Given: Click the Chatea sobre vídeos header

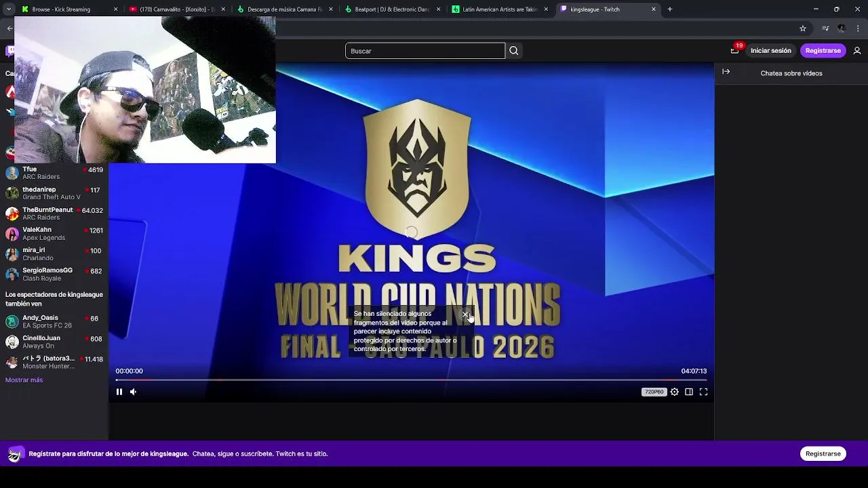Looking at the screenshot, I should coord(791,73).
